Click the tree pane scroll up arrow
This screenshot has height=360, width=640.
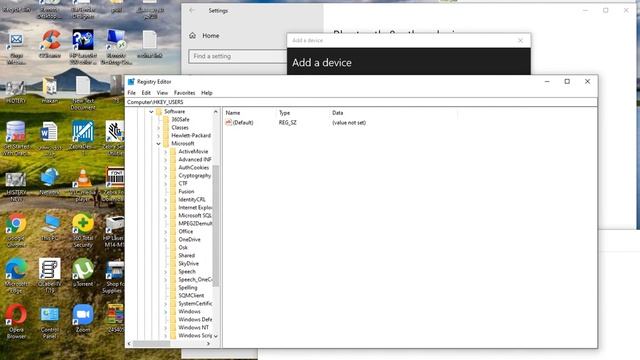[x=216, y=111]
